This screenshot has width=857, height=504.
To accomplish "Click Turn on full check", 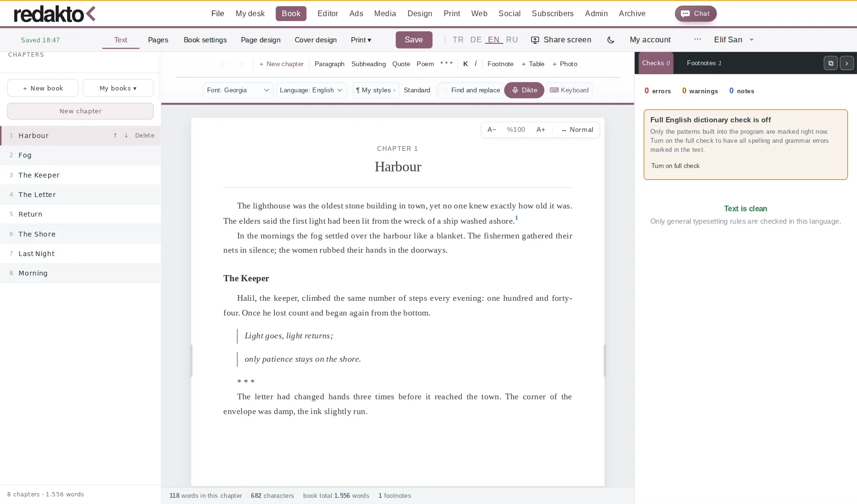I will (675, 166).
